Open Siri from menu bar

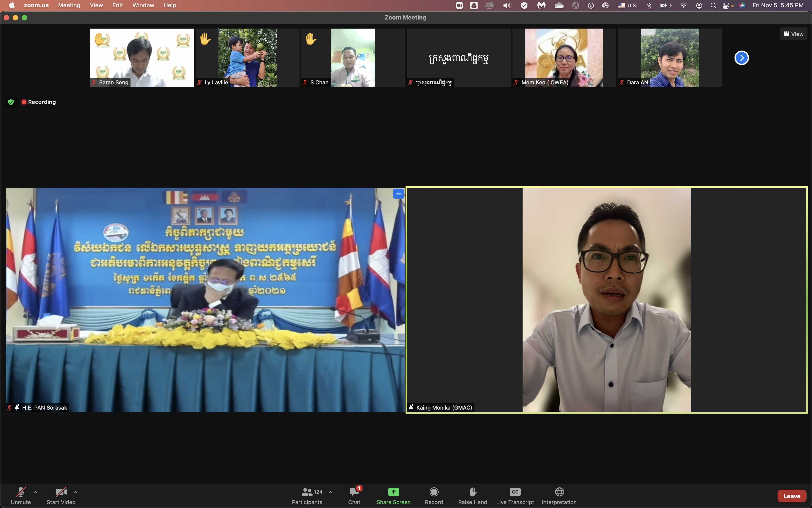tap(742, 5)
